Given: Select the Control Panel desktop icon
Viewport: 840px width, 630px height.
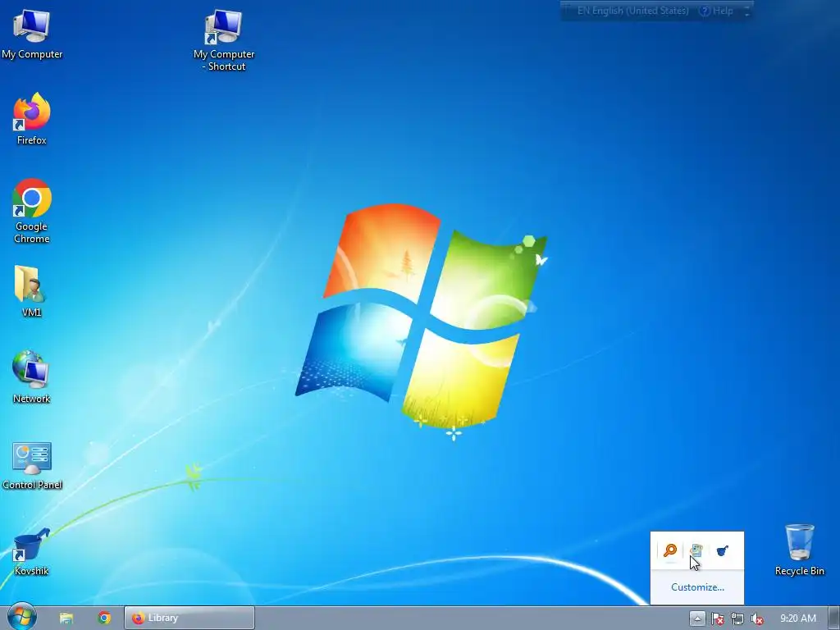Looking at the screenshot, I should 32,465.
